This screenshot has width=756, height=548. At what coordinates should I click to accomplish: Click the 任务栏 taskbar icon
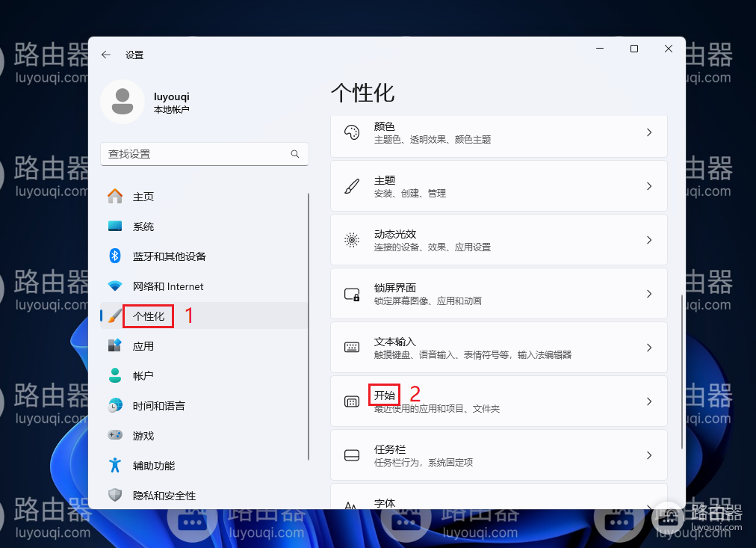352,455
